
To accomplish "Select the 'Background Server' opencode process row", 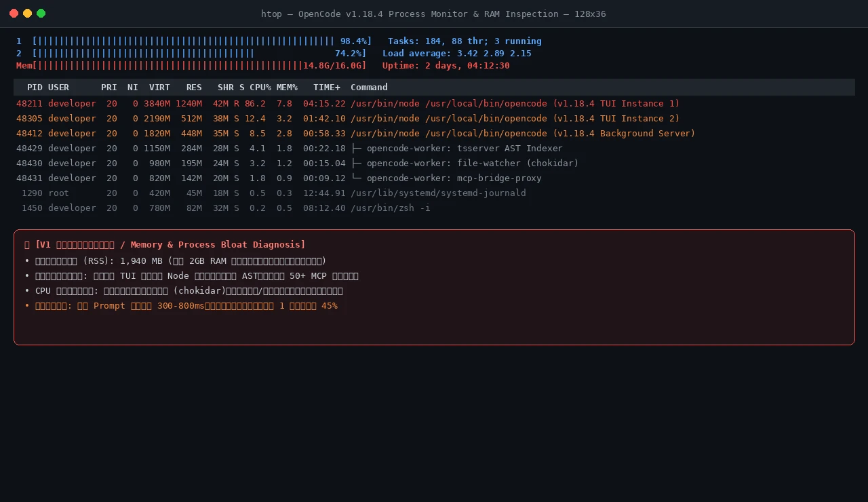I will (x=434, y=133).
